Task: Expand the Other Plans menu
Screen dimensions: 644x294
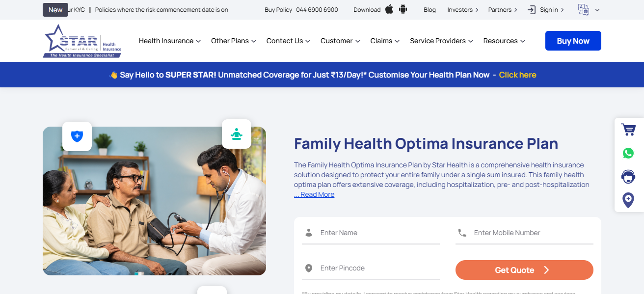Action: (234, 41)
